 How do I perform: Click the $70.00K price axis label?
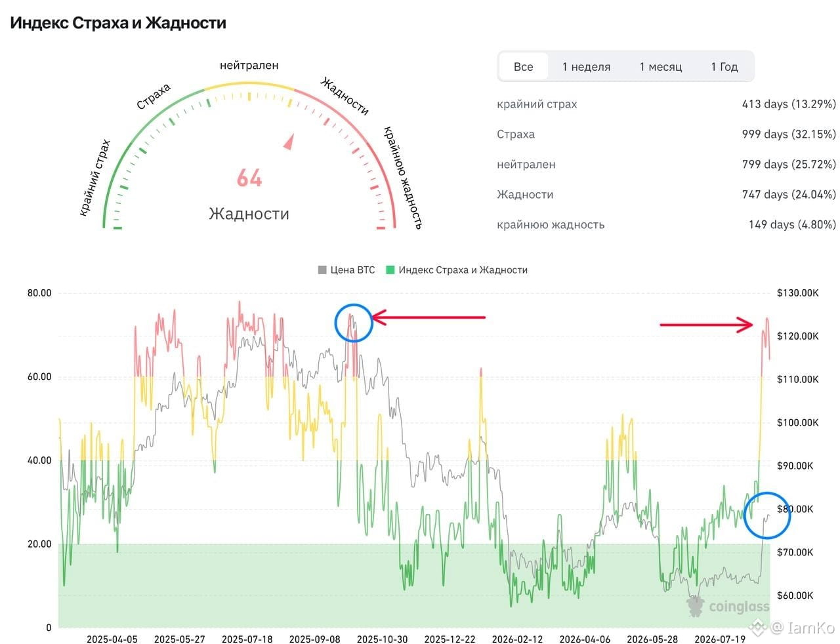pos(795,553)
